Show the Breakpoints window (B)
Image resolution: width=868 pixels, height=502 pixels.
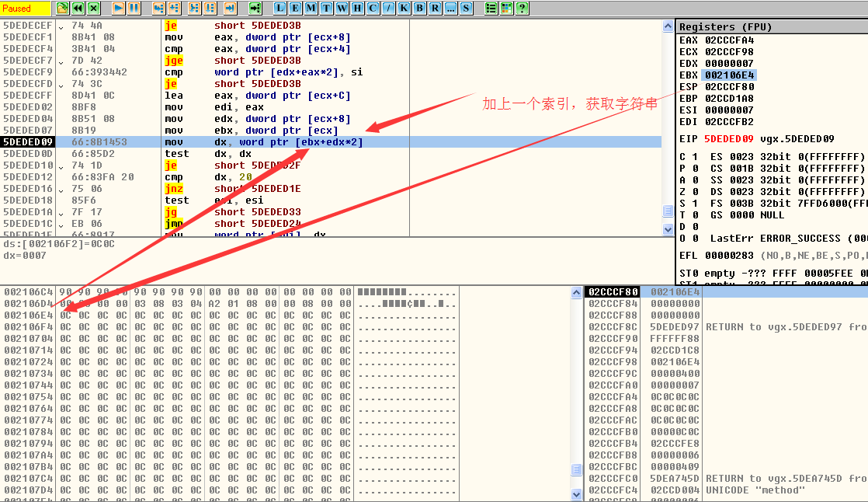point(419,8)
